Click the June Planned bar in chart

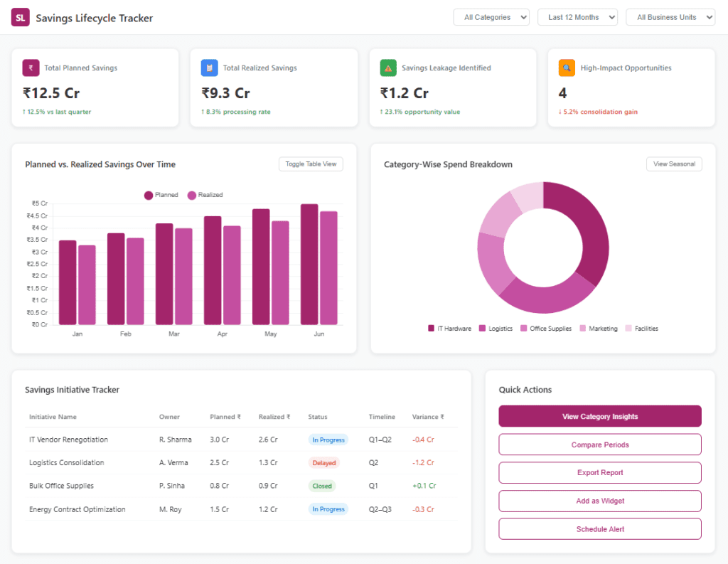(x=309, y=265)
